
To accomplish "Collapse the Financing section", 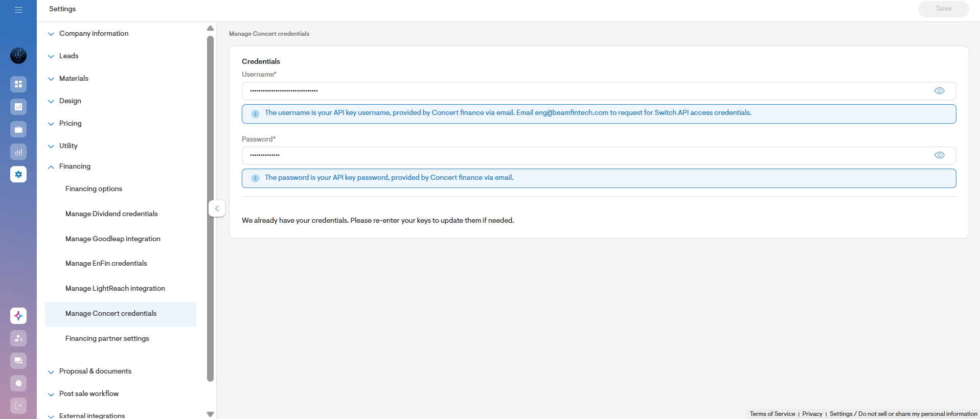I will pos(75,167).
